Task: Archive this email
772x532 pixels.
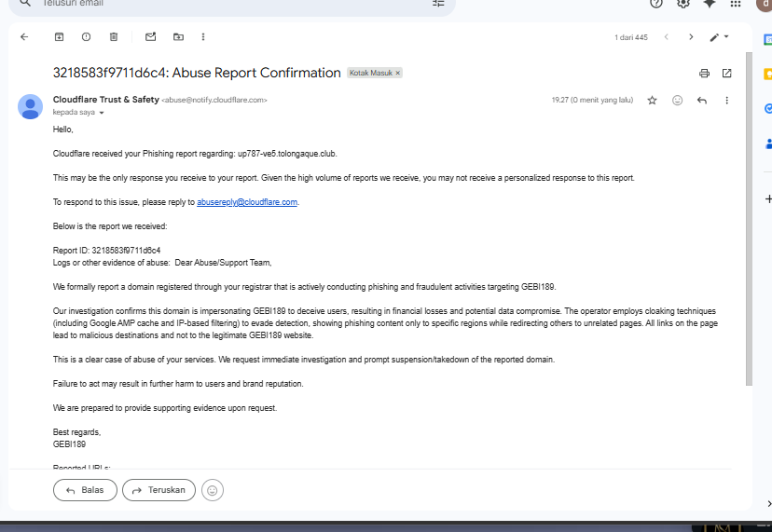Action: pyautogui.click(x=59, y=37)
